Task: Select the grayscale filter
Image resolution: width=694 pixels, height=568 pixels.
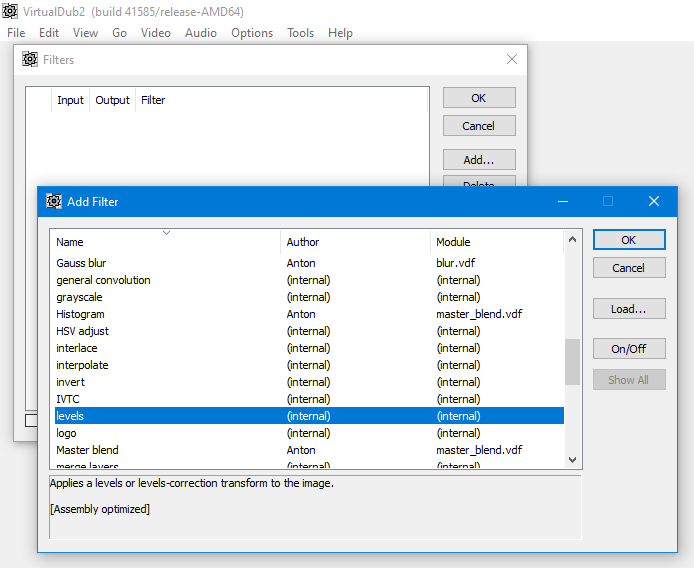Action: [x=309, y=297]
